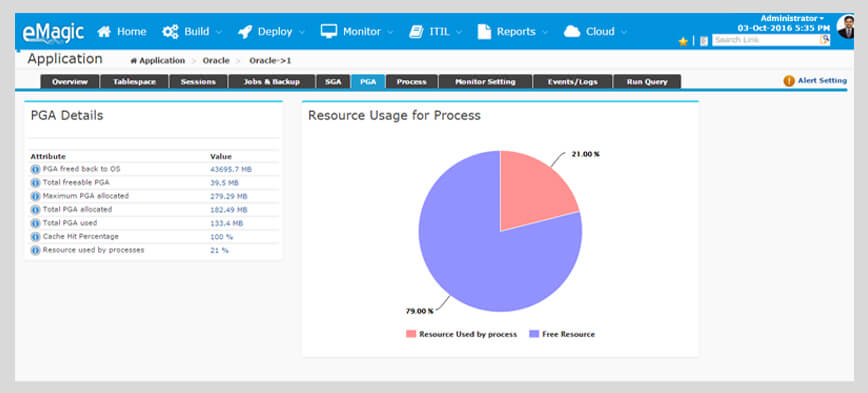Click the value 279.29 MB

[x=229, y=196]
